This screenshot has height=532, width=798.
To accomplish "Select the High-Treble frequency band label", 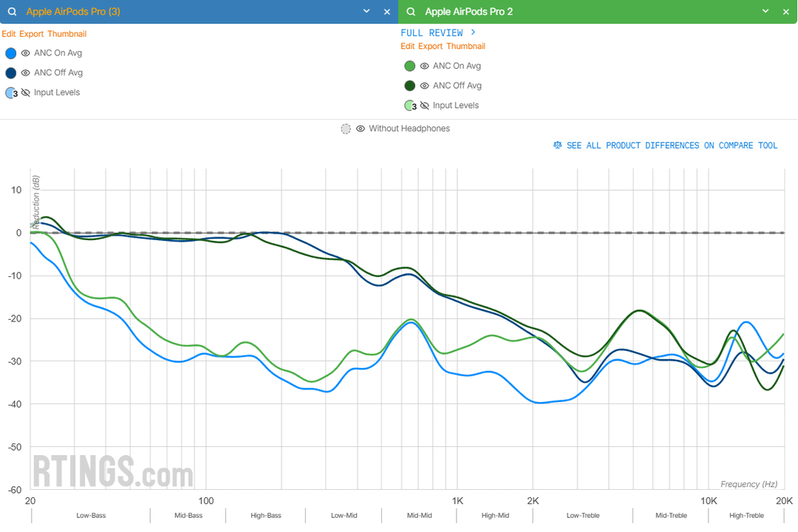I will [746, 515].
